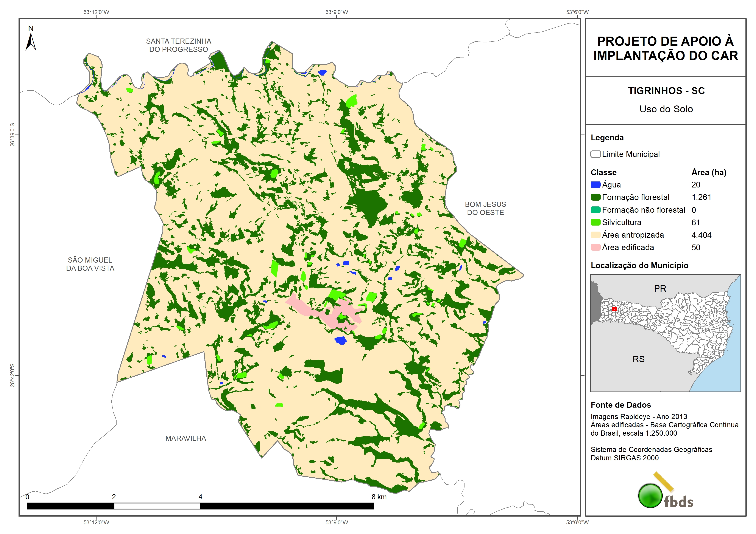Click the black and white scale bar

pyautogui.click(x=200, y=506)
